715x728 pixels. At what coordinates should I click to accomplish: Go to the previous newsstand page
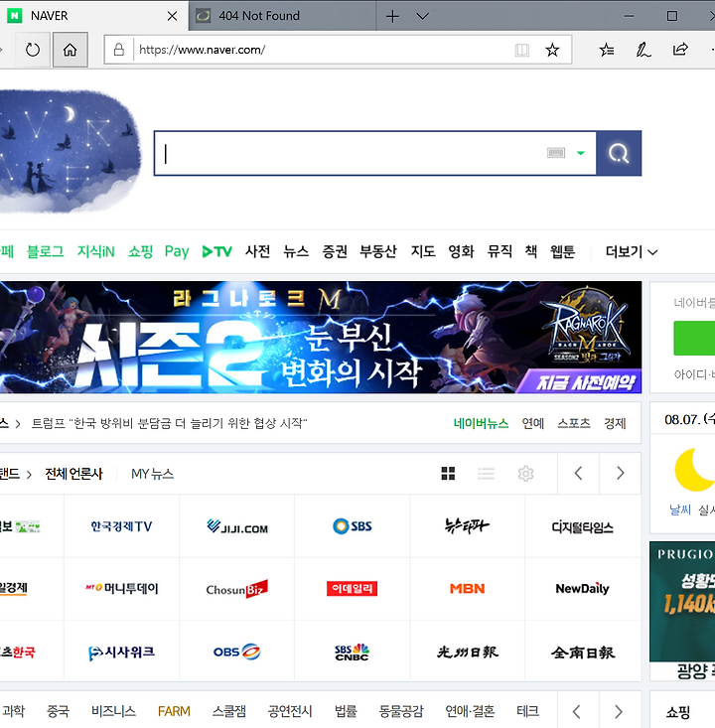tap(578, 474)
